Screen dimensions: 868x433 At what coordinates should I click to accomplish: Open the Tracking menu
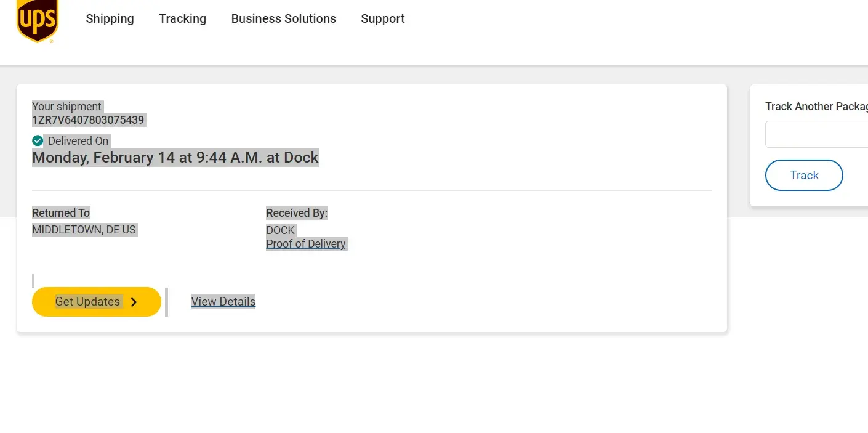click(x=182, y=18)
